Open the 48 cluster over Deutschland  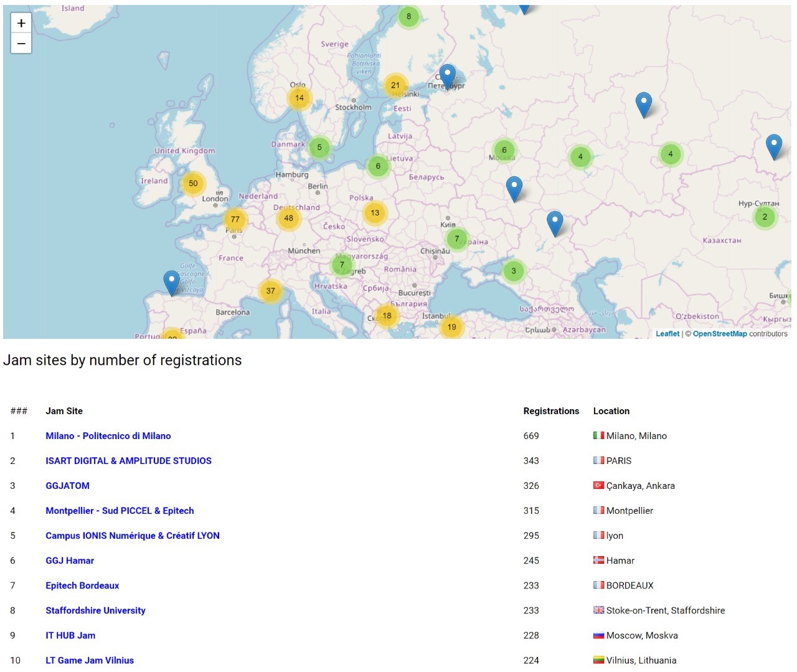[x=288, y=218]
